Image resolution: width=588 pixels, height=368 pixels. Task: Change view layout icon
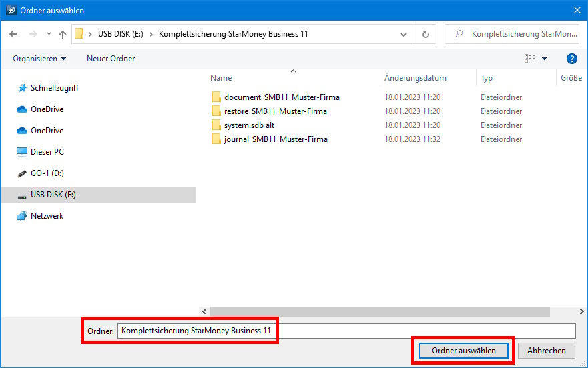(530, 59)
